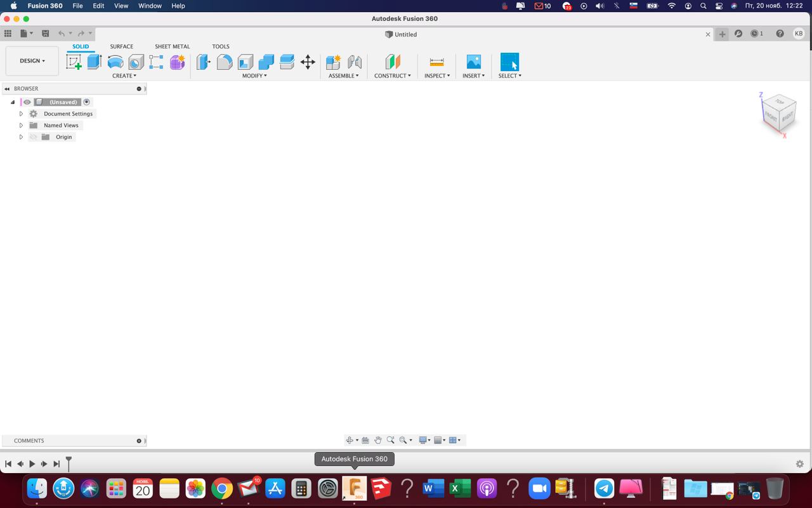The height and width of the screenshot is (508, 812).
Task: Expand the Document Settings node
Action: pos(21,114)
